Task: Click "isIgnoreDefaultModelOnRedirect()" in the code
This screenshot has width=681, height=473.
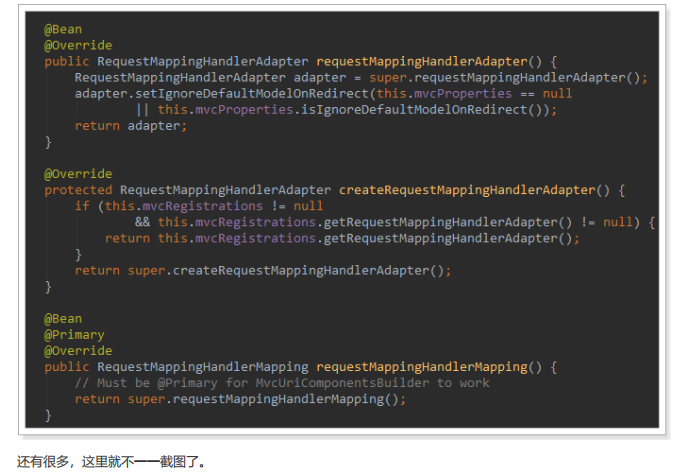Action: click(421, 110)
